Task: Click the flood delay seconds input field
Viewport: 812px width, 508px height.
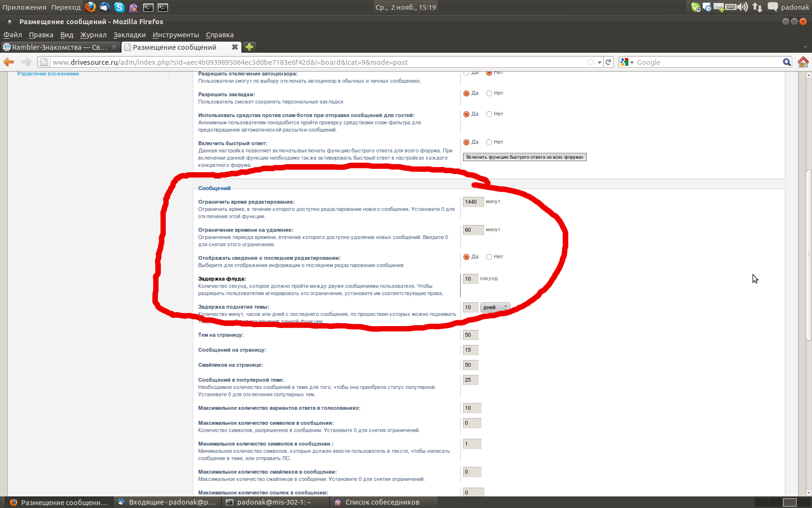Action: pos(470,279)
